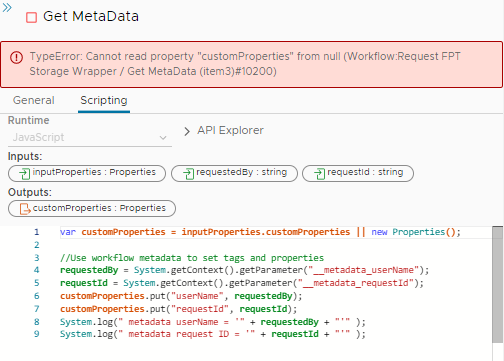This screenshot has height=361, width=504.
Task: Select the inputProperties : Properties input chip
Action: click(87, 173)
